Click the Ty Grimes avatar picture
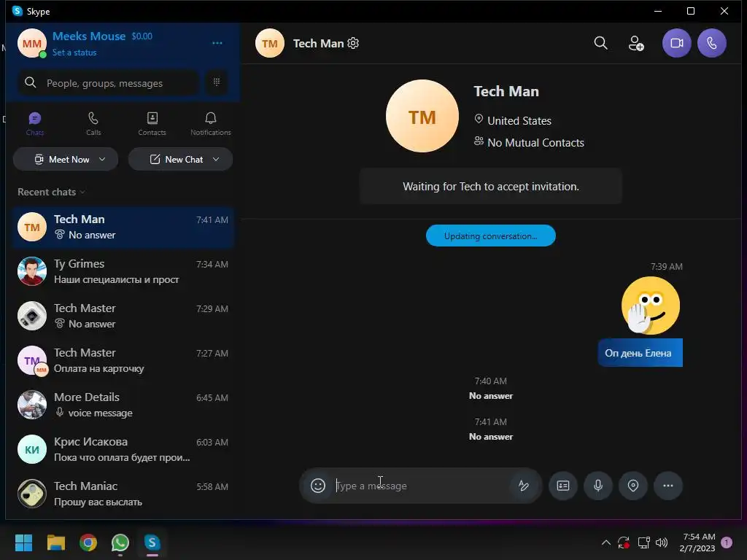This screenshot has height=560, width=747. (32, 271)
